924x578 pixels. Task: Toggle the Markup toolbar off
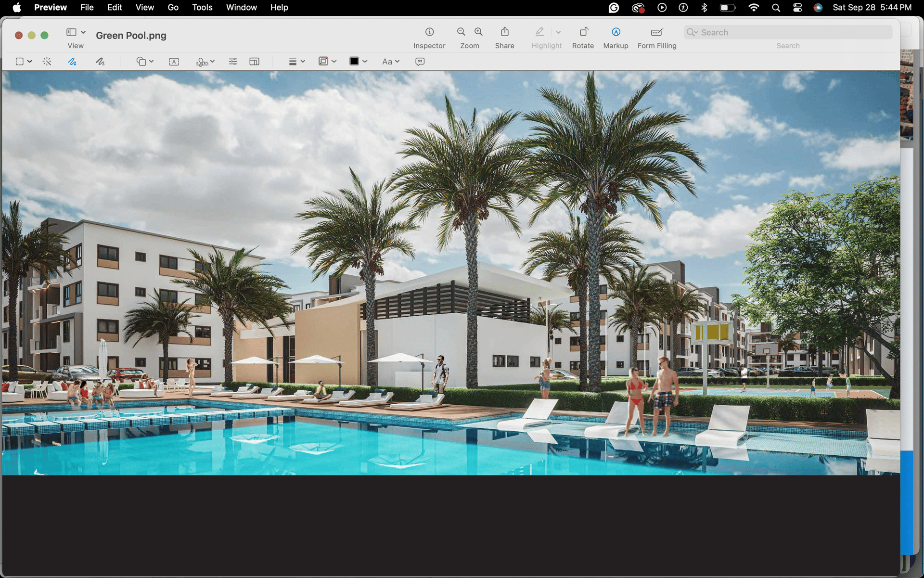point(616,32)
